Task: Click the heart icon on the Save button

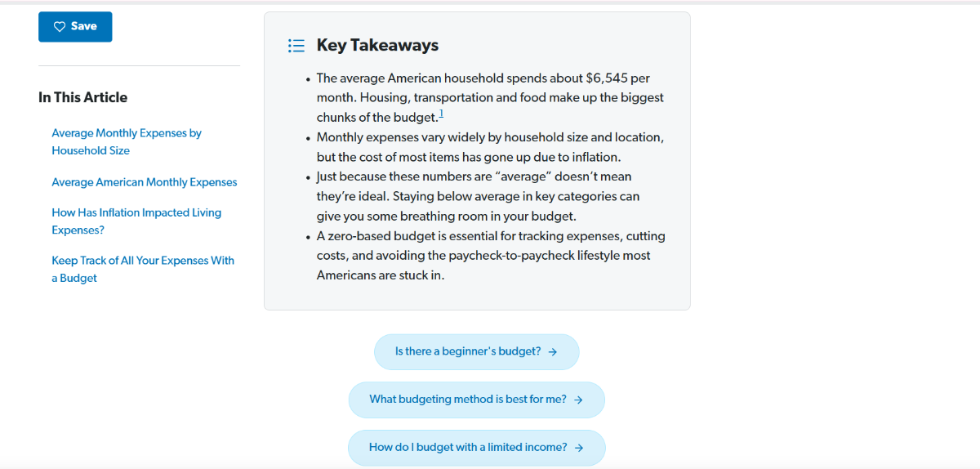Action: point(60,27)
